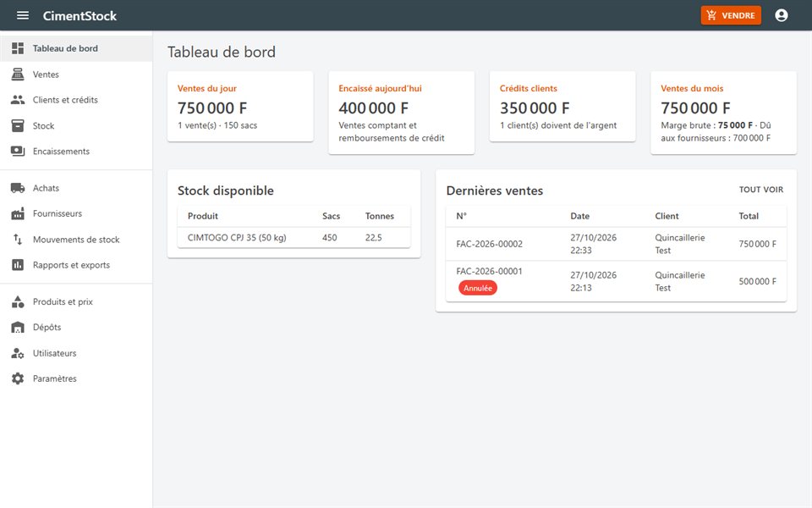Open Tableau de bord menu item

tap(76, 48)
